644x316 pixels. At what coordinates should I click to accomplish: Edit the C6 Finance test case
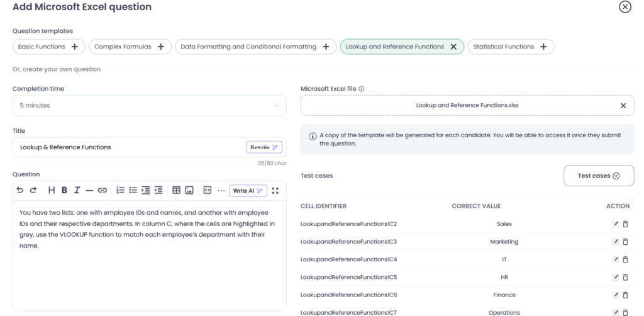pos(615,295)
